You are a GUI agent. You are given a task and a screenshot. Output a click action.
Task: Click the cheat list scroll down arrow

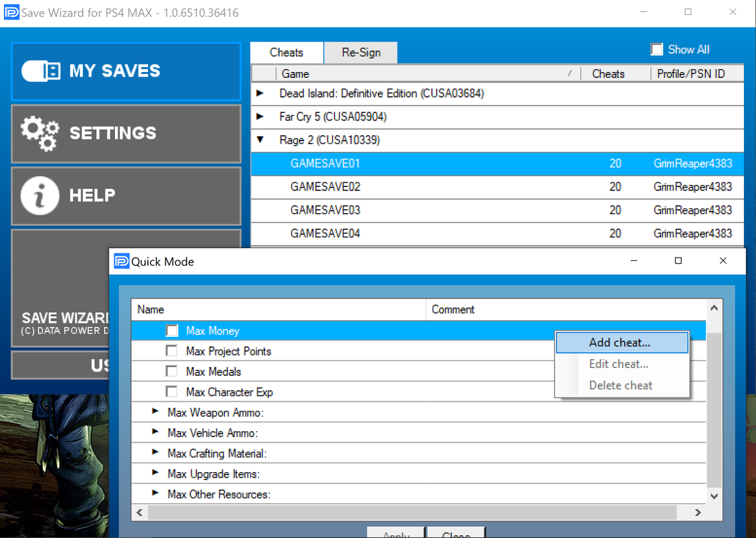(x=714, y=496)
